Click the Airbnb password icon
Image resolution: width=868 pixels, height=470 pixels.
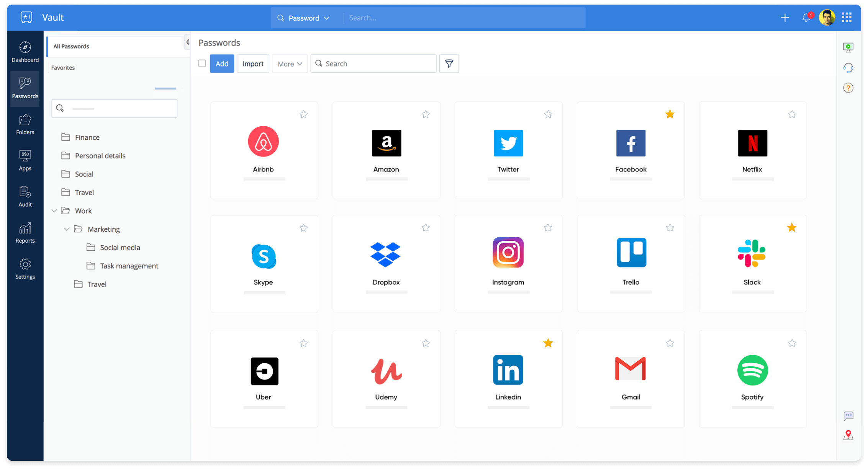[264, 141]
